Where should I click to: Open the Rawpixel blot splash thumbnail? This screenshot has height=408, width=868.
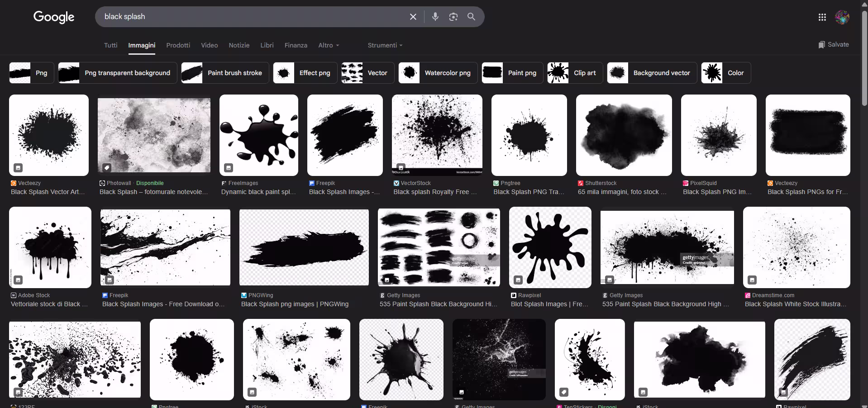point(550,247)
